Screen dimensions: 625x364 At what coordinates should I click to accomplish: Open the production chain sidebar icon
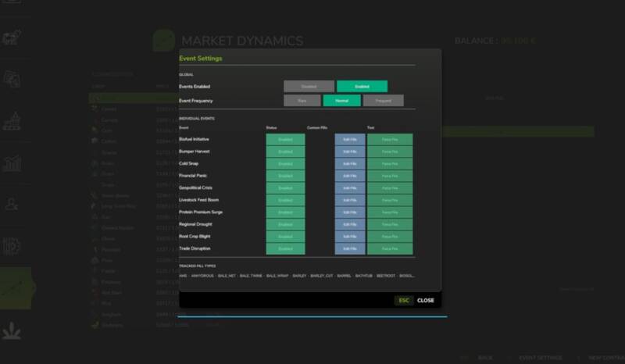(x=12, y=121)
